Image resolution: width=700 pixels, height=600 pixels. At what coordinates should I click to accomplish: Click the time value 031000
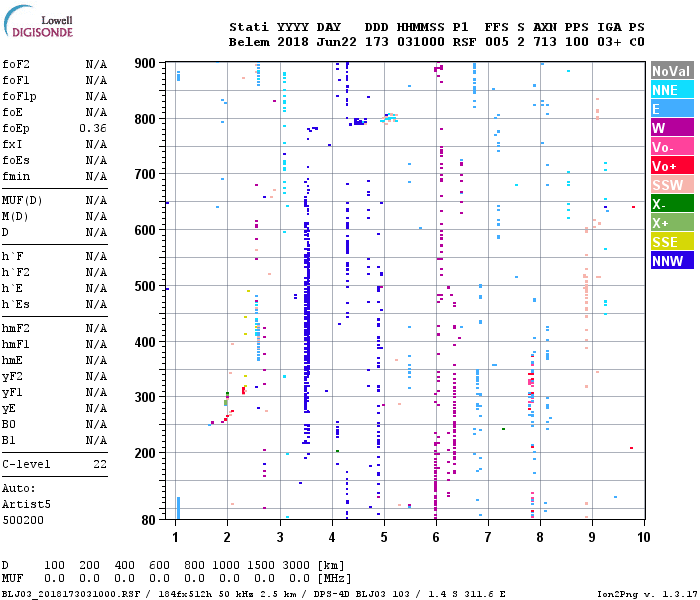click(421, 42)
